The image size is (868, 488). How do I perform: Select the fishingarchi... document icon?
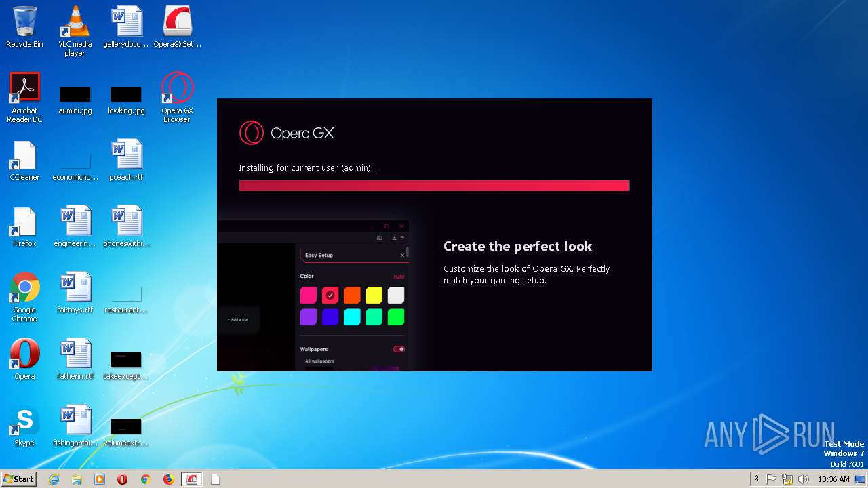pyautogui.click(x=75, y=426)
